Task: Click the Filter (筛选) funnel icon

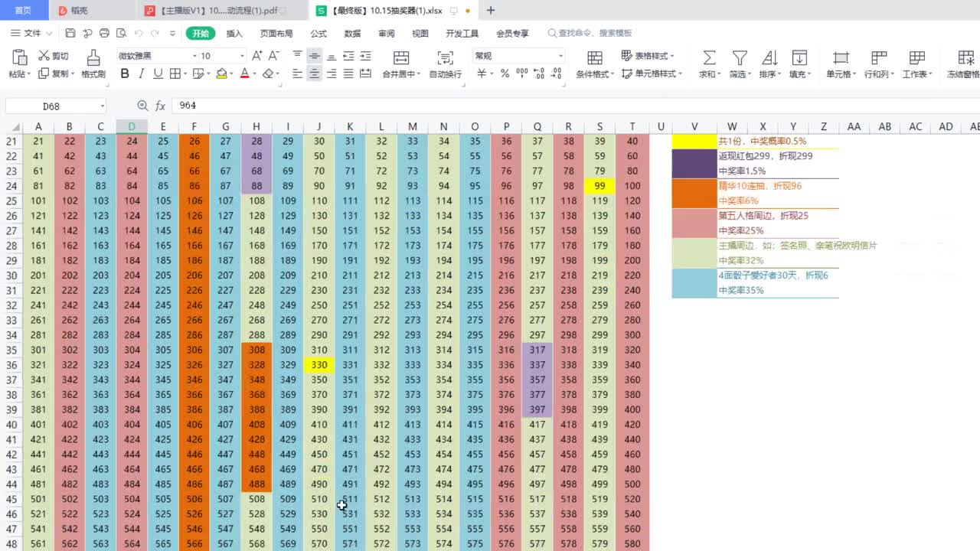Action: click(x=739, y=58)
